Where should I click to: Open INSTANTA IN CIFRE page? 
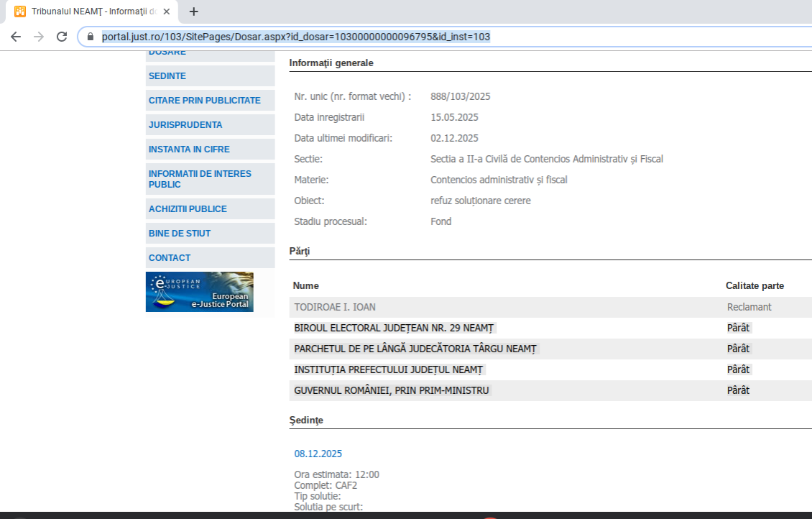coord(188,150)
